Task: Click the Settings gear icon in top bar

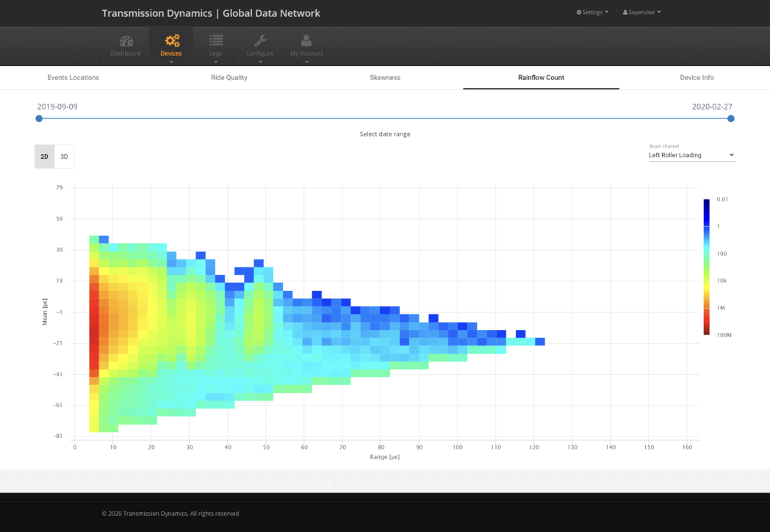Action: click(x=580, y=12)
